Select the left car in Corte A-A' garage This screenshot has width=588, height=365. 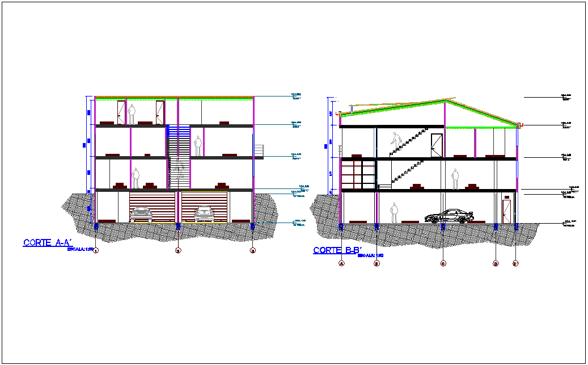point(141,214)
